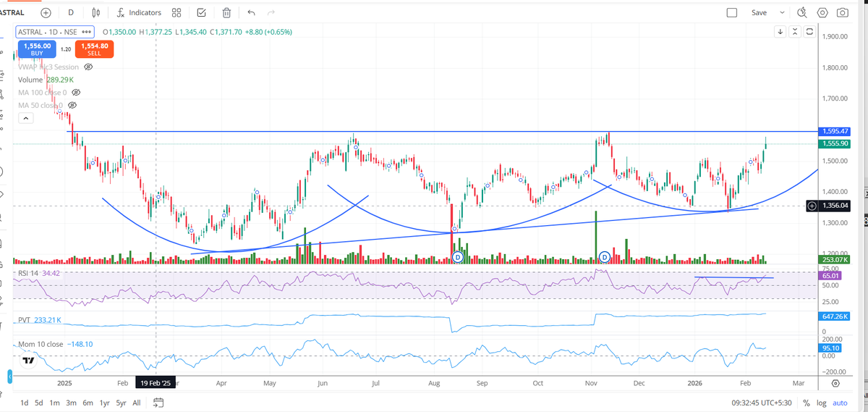The width and height of the screenshot is (868, 412).
Task: Click the 1,555.90 last price label
Action: click(x=835, y=143)
